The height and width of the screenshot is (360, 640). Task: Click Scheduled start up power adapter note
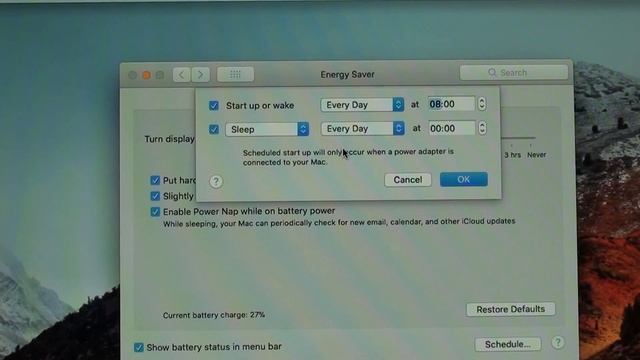[x=348, y=157]
